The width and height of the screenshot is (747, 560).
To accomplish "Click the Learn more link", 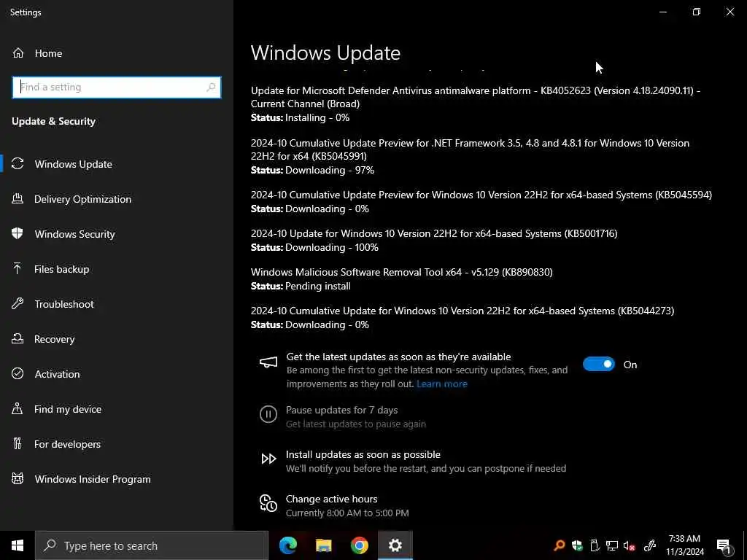I will [x=441, y=384].
